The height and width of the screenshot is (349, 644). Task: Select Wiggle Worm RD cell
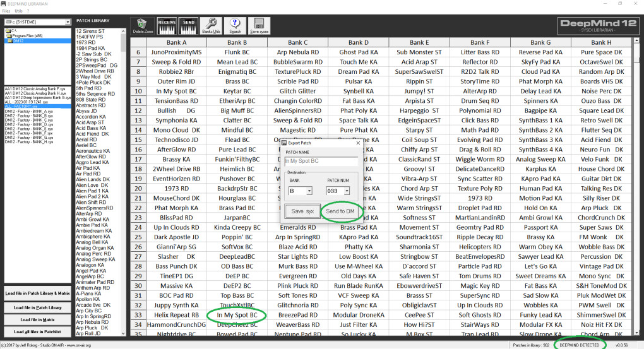pos(480,159)
